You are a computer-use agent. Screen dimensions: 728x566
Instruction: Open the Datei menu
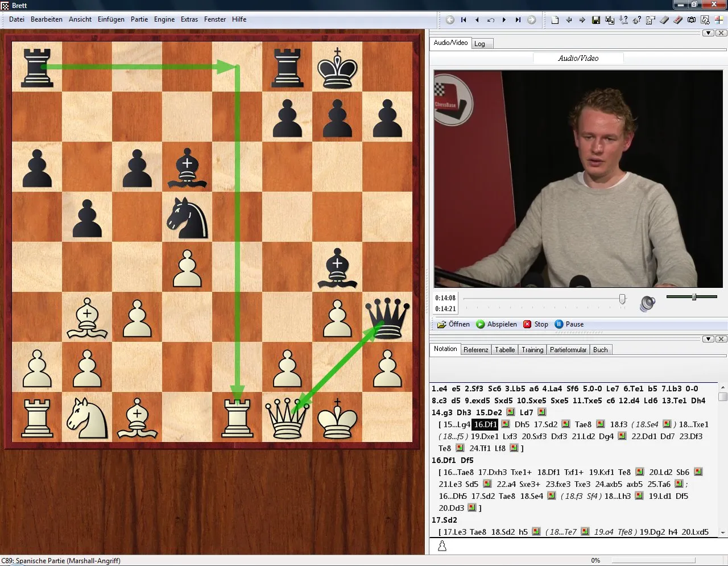[16, 19]
